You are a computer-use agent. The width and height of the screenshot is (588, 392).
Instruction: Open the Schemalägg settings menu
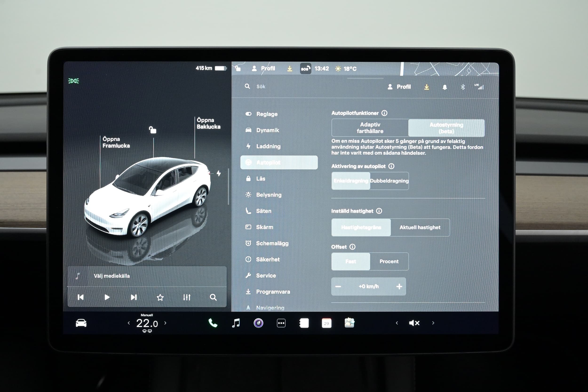point(279,243)
